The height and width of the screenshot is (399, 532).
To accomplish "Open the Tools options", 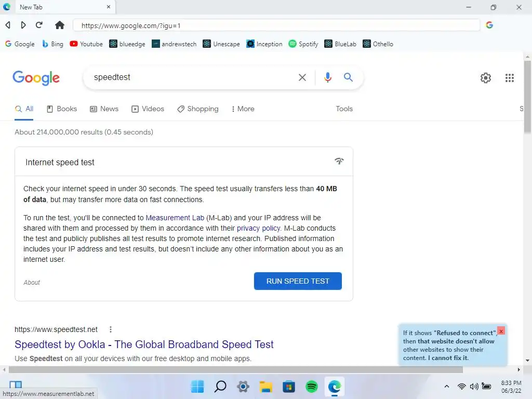I will coord(344,109).
